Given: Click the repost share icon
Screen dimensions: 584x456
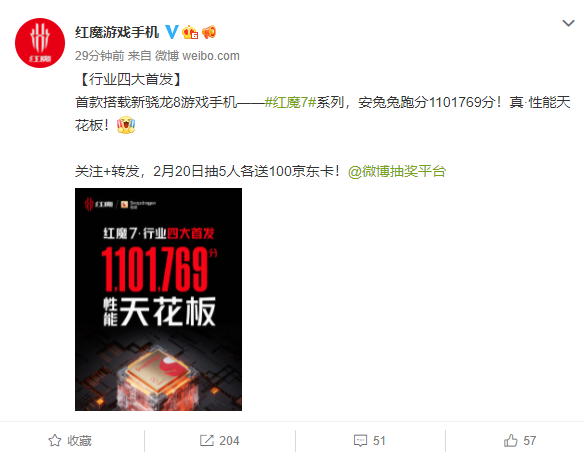Looking at the screenshot, I should pyautogui.click(x=207, y=440).
